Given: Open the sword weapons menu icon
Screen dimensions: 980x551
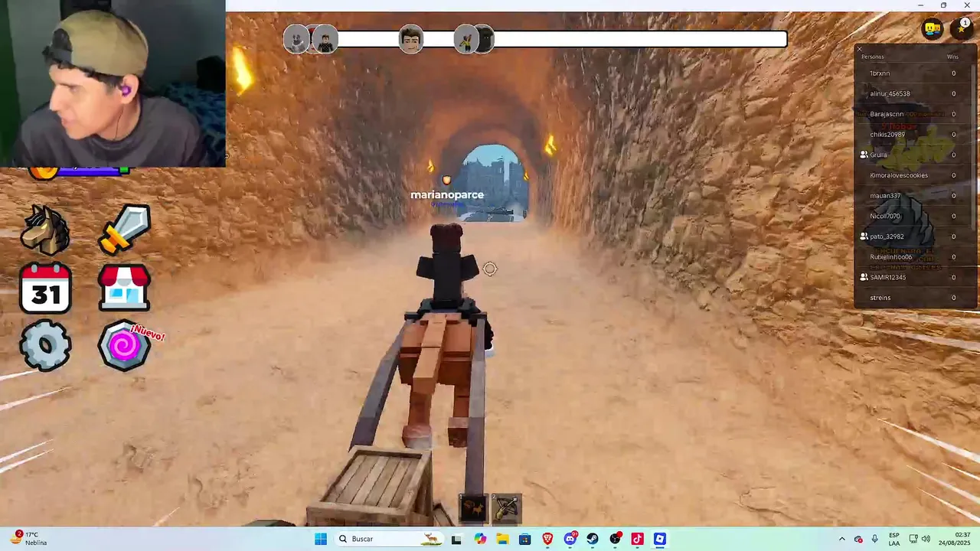Looking at the screenshot, I should [x=125, y=230].
